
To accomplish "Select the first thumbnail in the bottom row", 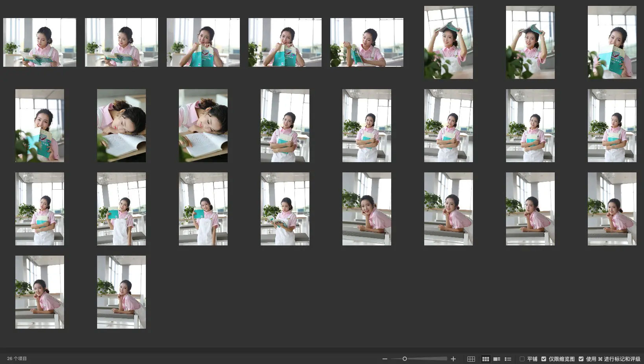I will [x=40, y=292].
